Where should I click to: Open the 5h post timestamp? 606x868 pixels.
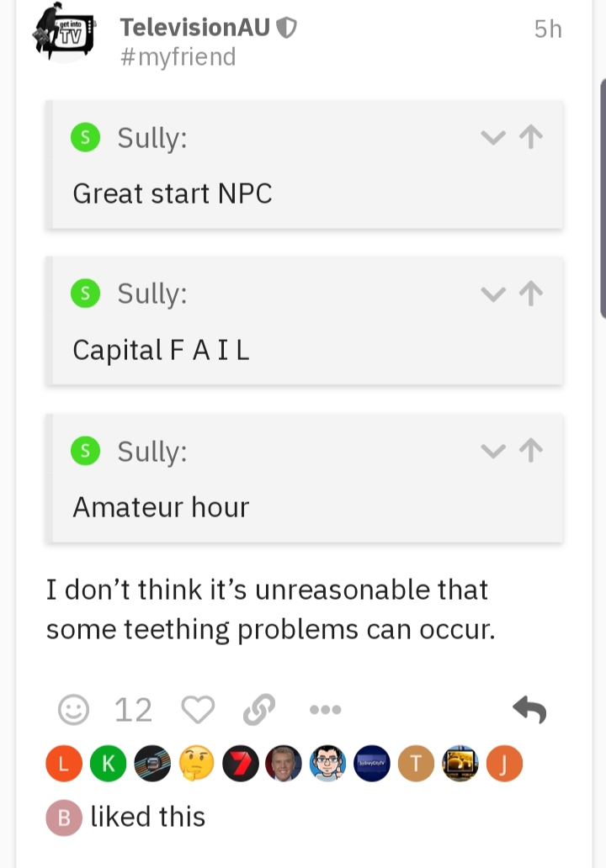pos(547,29)
